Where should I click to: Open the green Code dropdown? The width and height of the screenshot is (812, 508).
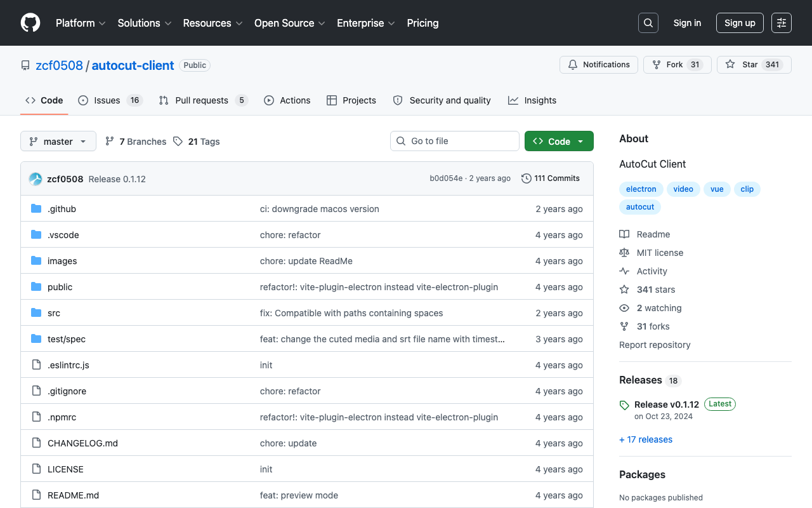pyautogui.click(x=559, y=141)
